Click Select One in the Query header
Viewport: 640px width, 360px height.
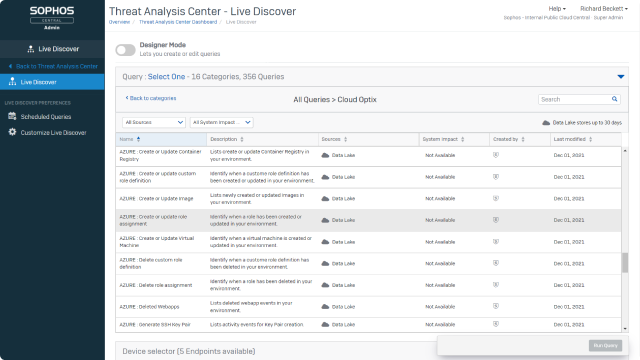[166, 77]
